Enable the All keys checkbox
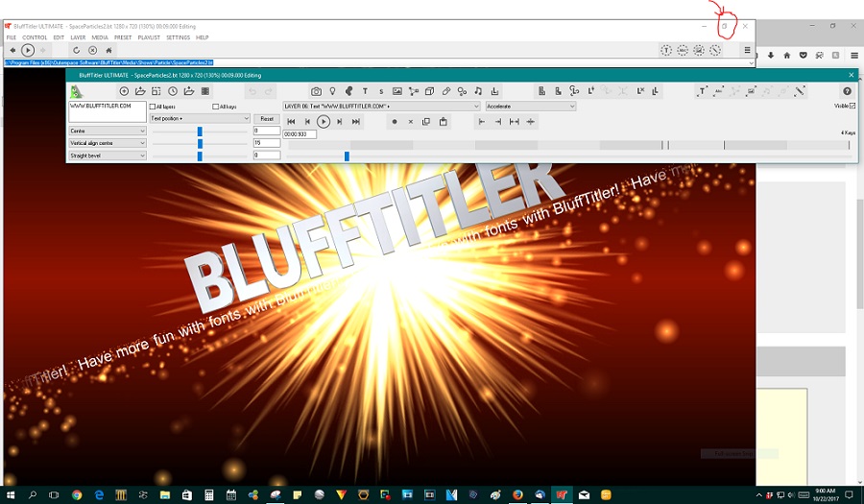Screen dimensions: 864x504 click(x=216, y=107)
